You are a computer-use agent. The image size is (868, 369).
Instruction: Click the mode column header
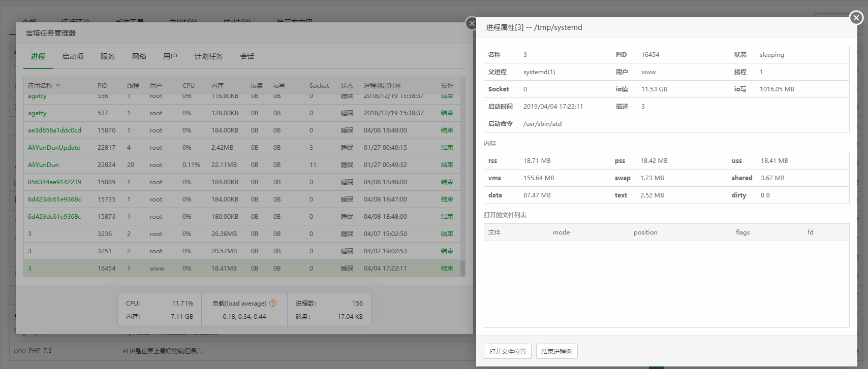(x=561, y=232)
